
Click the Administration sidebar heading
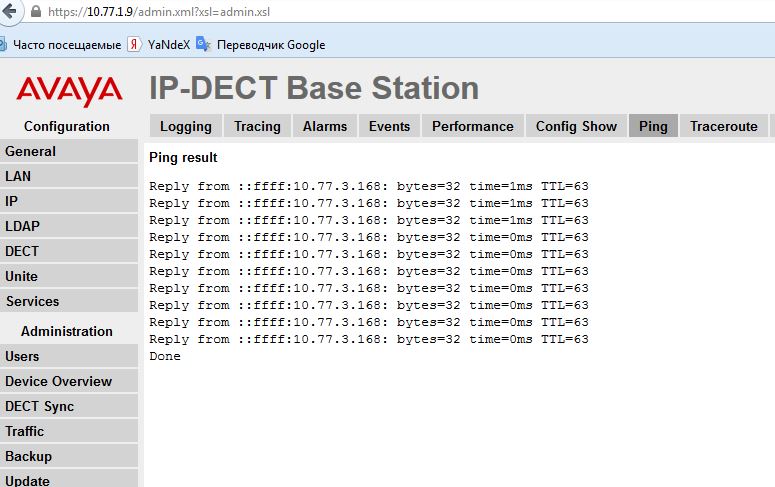click(67, 331)
